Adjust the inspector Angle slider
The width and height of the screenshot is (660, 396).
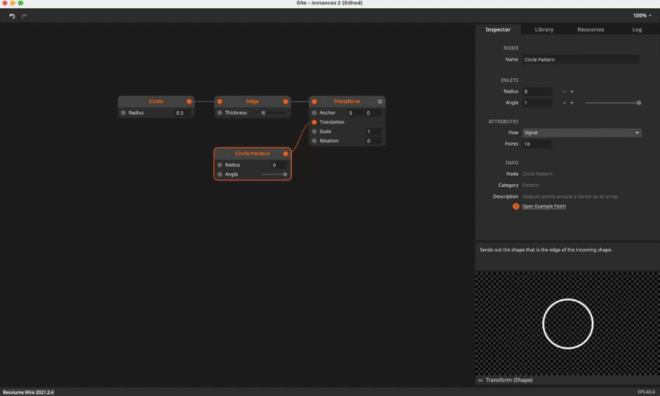[x=613, y=103]
